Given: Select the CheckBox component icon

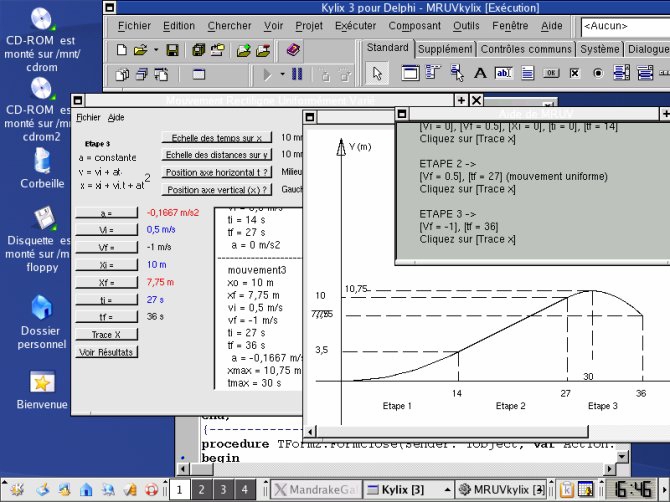Looking at the screenshot, I should coord(575,73).
